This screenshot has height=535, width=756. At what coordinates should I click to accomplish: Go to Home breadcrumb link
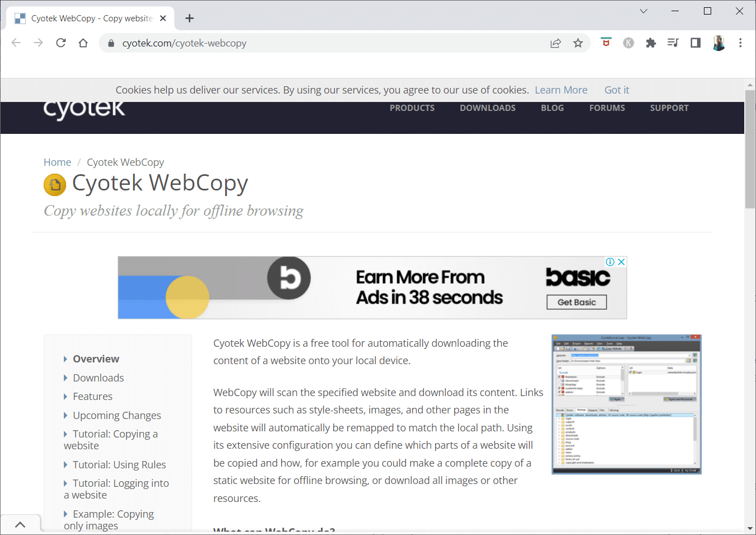(58, 162)
